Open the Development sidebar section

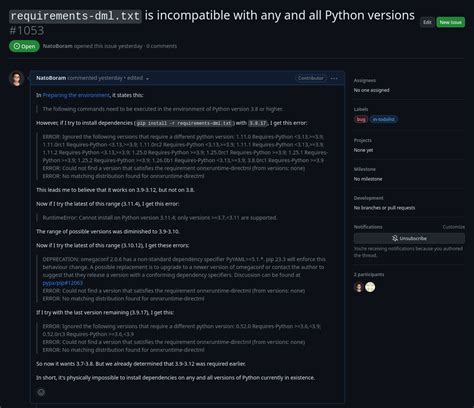point(368,198)
